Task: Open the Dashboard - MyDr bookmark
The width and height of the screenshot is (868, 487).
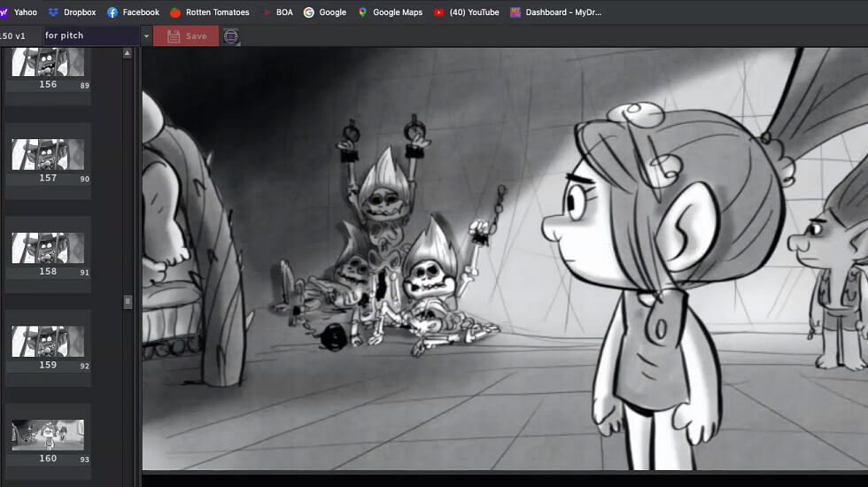Action: coord(555,12)
